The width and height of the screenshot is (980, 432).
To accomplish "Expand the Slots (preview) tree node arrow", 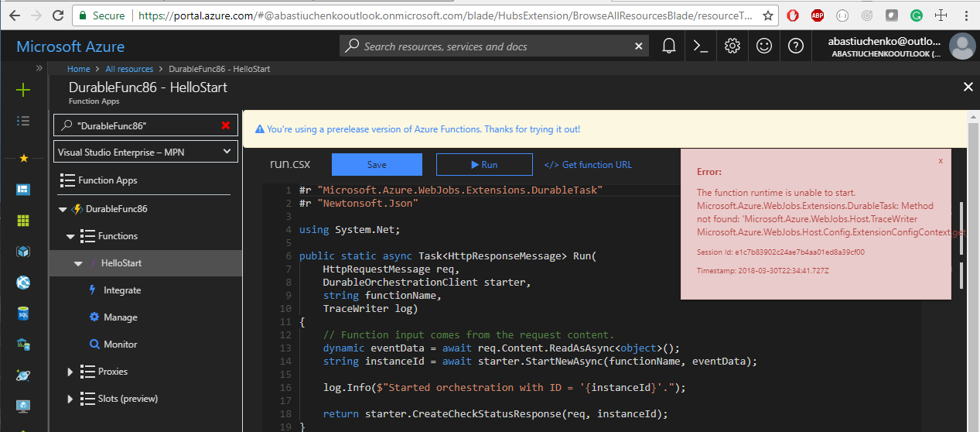I will pyautogui.click(x=70, y=399).
